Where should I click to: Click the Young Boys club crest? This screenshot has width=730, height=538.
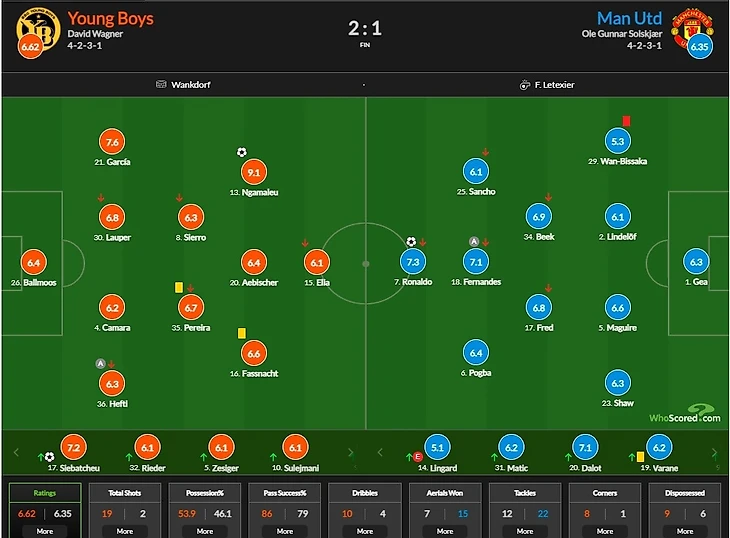tap(38, 30)
